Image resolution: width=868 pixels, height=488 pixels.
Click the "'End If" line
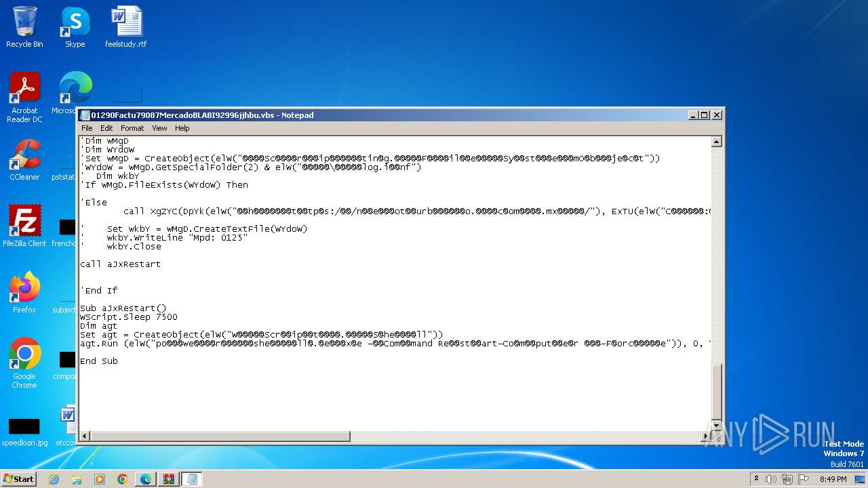point(99,291)
